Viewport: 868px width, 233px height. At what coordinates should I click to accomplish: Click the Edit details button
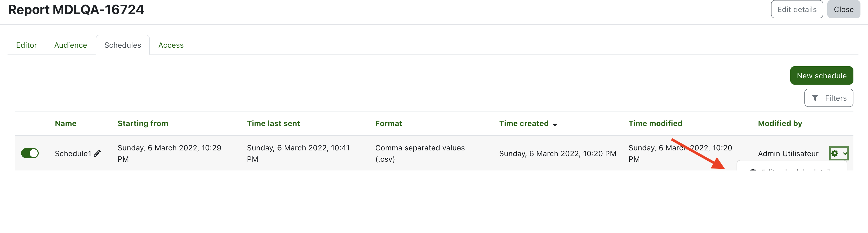point(797,10)
